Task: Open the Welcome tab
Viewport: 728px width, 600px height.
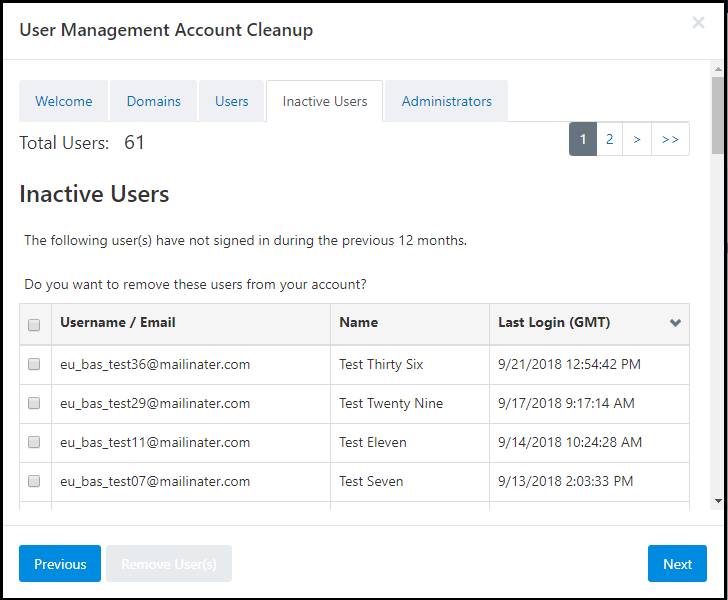Action: pos(64,101)
